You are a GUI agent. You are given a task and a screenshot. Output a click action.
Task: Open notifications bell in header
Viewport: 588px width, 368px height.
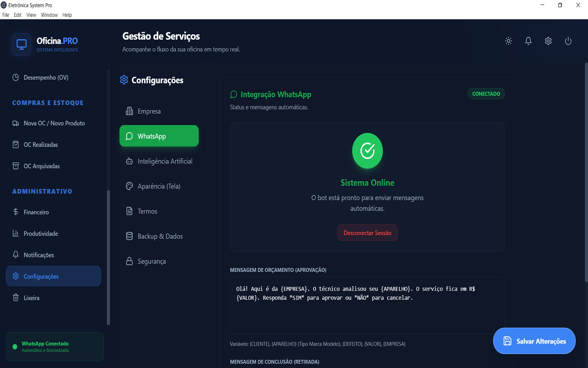(x=528, y=41)
